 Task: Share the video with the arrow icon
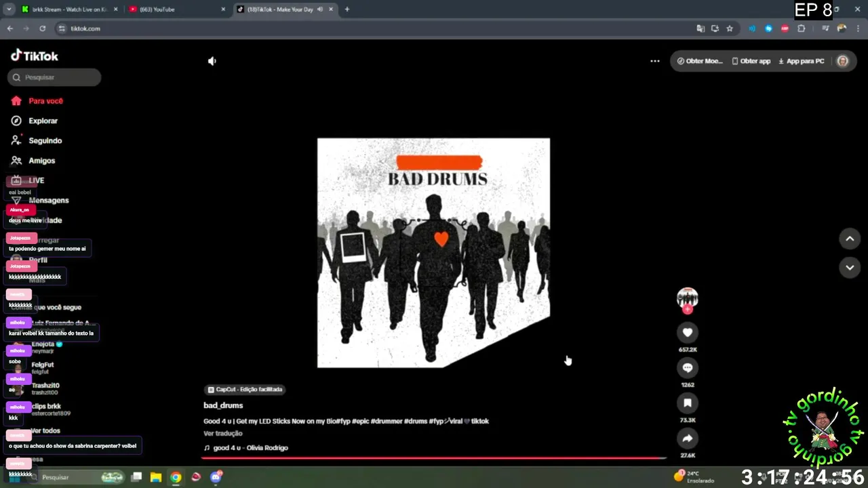click(x=688, y=438)
